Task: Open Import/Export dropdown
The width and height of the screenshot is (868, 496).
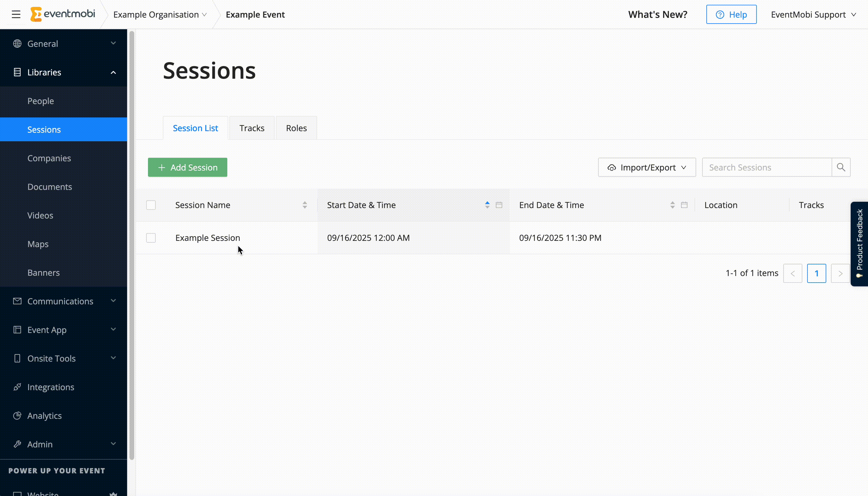Action: click(x=646, y=167)
